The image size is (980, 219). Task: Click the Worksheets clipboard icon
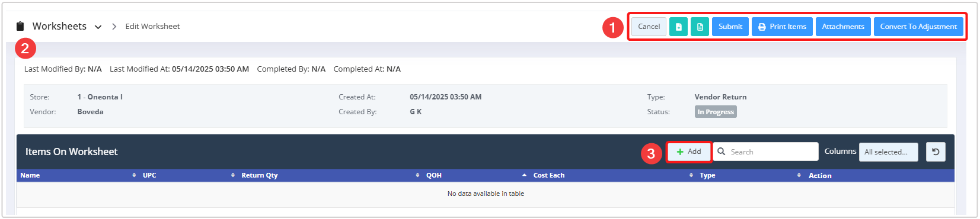coord(20,26)
